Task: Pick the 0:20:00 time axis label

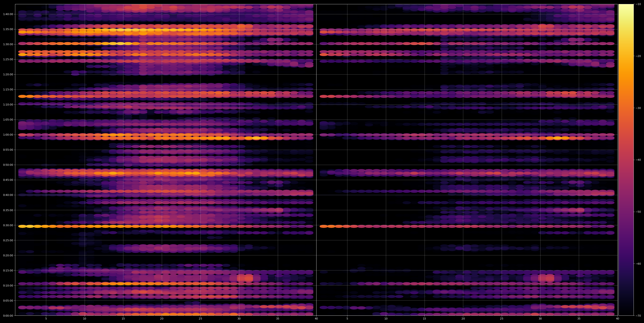Action: coord(8,255)
